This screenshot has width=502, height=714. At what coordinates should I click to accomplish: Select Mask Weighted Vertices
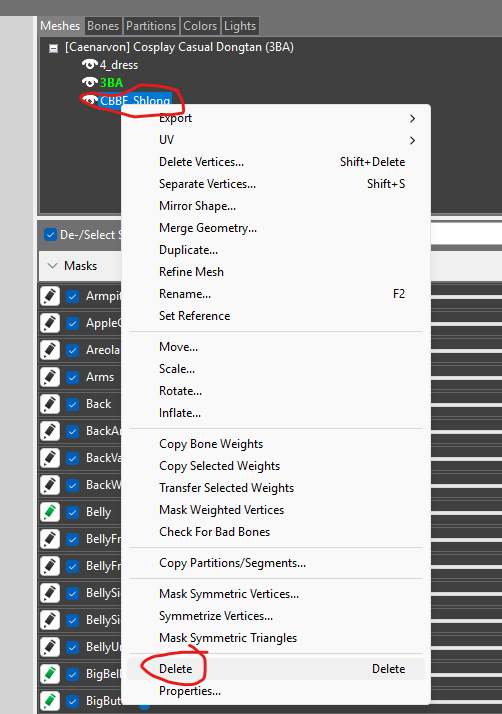[x=276, y=510]
